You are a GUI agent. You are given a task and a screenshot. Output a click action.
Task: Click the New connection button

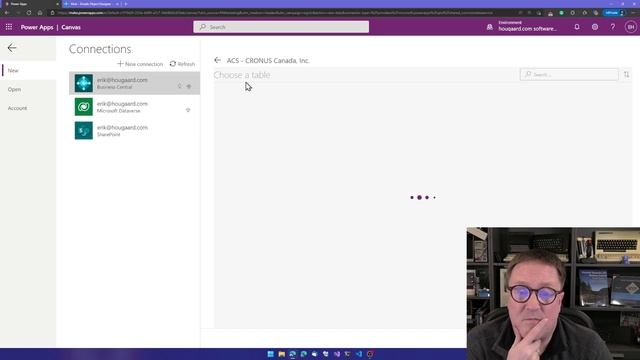tap(140, 64)
